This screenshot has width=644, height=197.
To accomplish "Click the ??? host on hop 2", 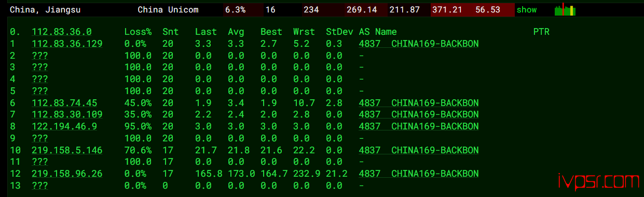I will coord(40,56).
